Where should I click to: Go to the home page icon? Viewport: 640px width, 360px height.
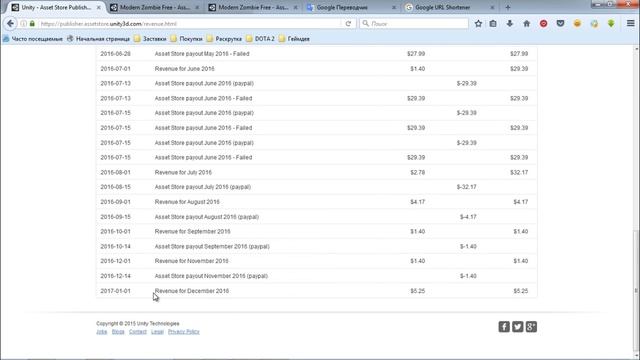527,24
